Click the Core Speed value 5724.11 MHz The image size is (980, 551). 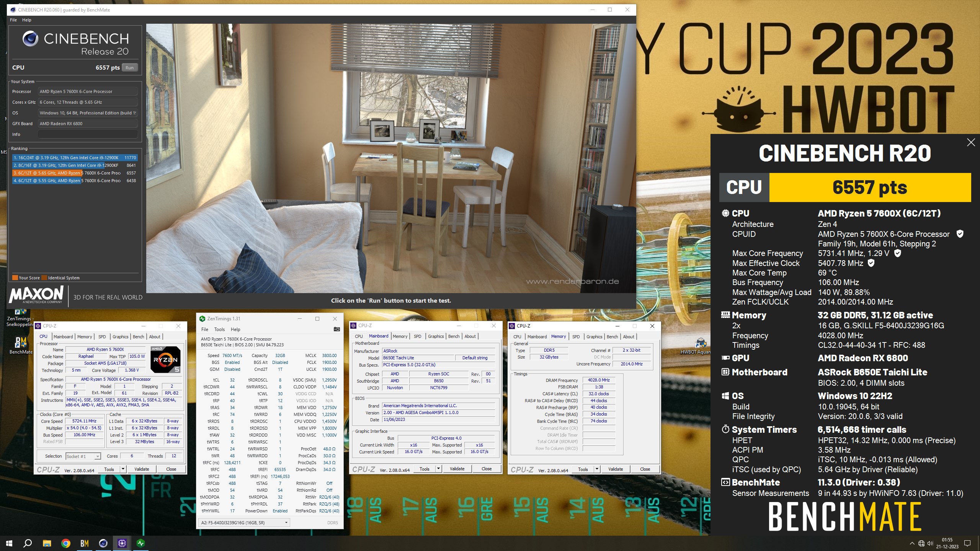(x=84, y=421)
